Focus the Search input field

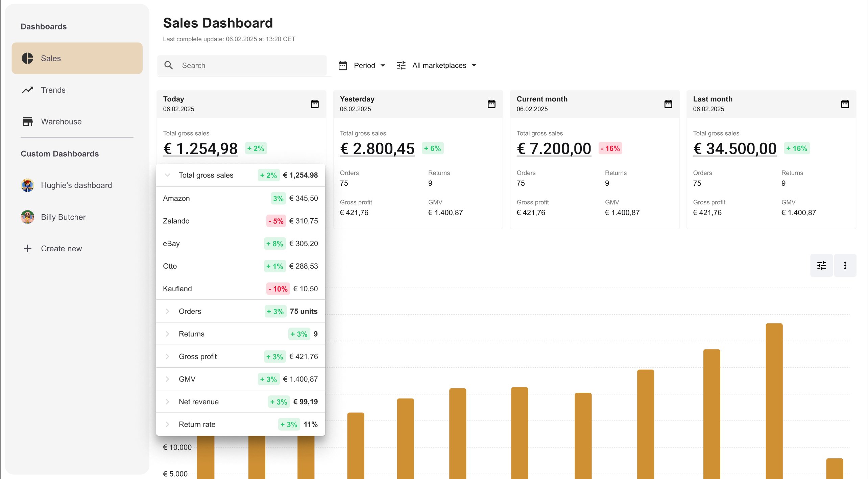coord(242,65)
